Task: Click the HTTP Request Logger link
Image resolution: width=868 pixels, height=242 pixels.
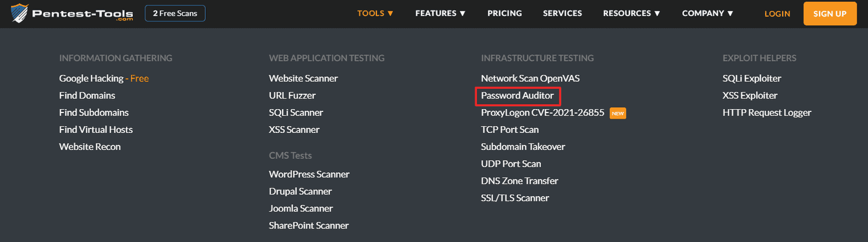Action: [x=767, y=113]
